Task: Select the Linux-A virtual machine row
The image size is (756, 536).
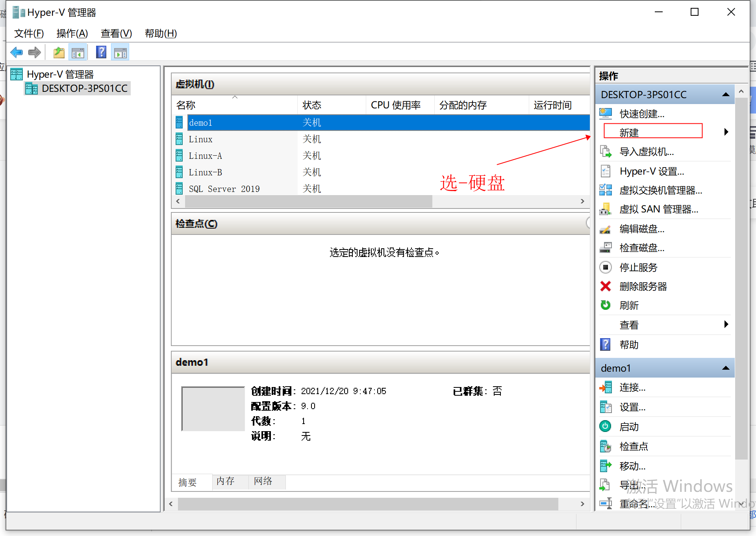Action: 205,156
